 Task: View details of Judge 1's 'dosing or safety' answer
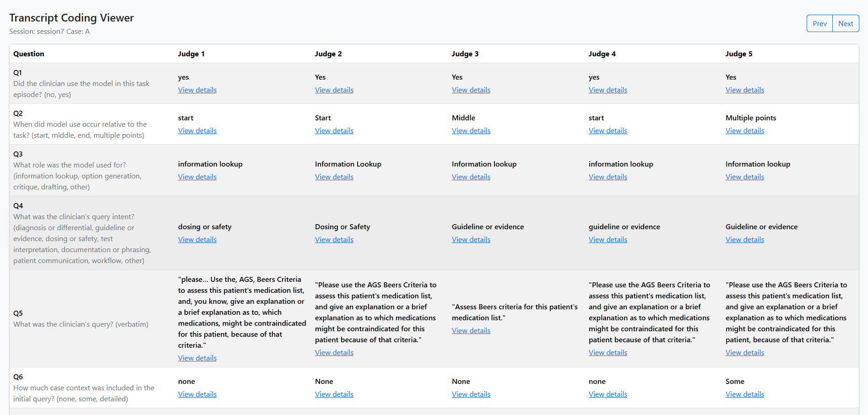[x=197, y=239]
